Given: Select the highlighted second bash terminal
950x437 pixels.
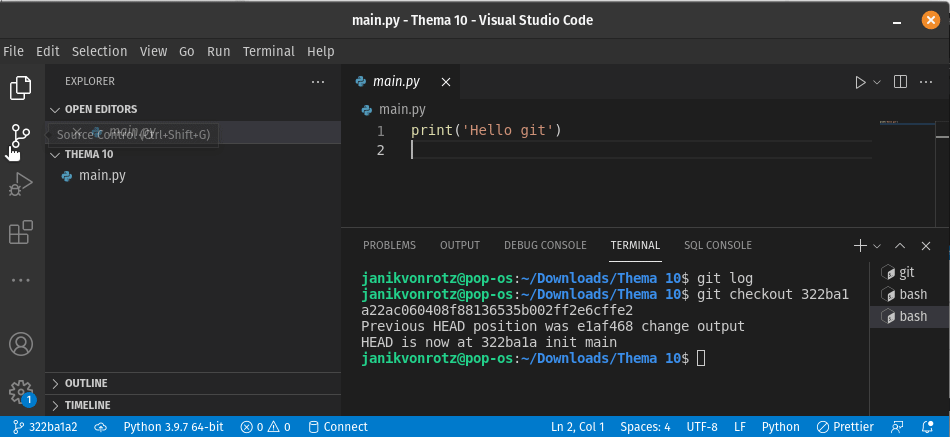Looking at the screenshot, I should [909, 316].
